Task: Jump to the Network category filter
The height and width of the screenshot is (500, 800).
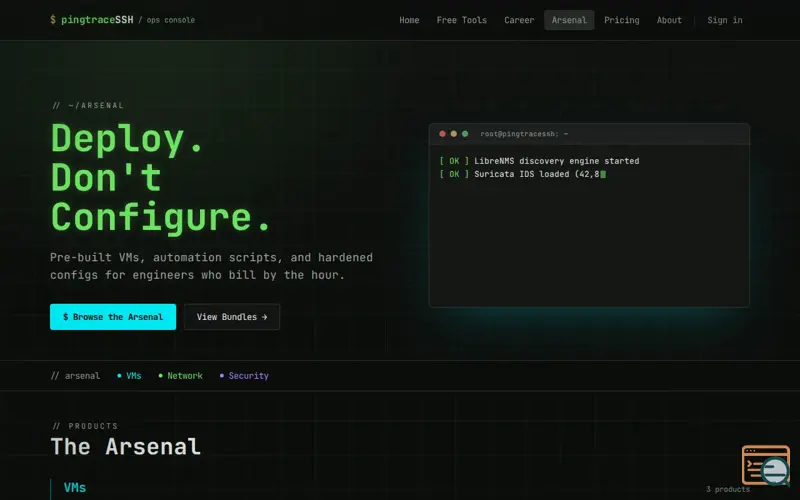Action: tap(181, 376)
